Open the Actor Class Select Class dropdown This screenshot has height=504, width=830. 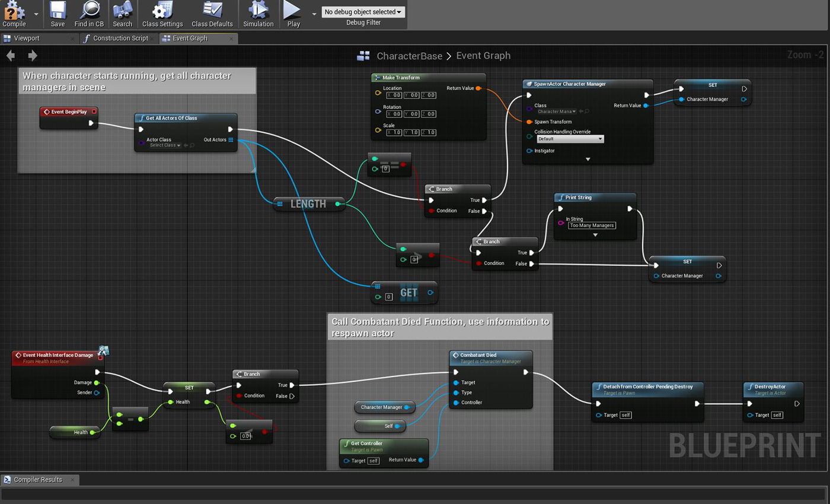(x=165, y=145)
